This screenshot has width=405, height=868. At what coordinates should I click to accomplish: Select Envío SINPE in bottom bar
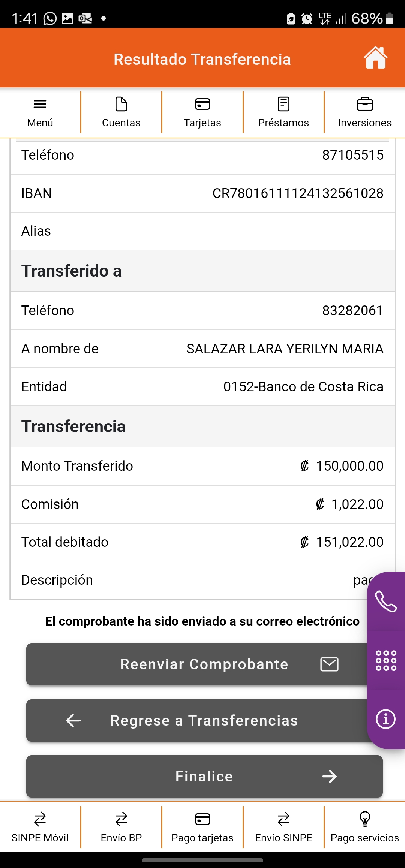283,827
